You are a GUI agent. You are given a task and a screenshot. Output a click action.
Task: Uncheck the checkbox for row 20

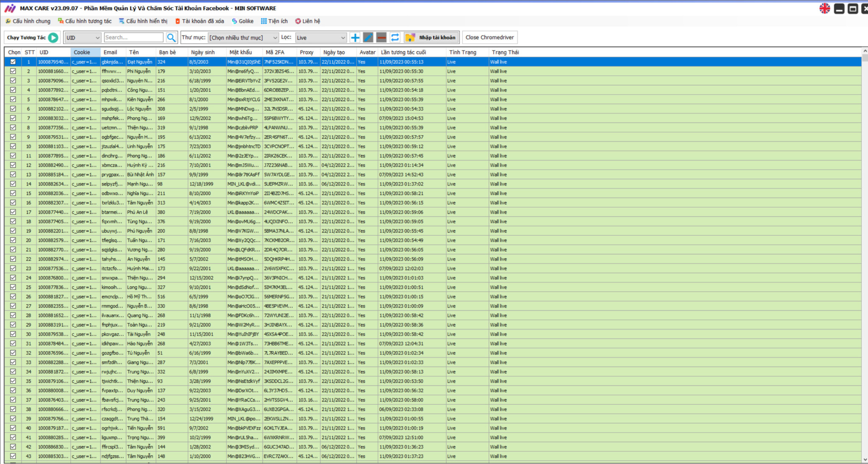(x=13, y=240)
